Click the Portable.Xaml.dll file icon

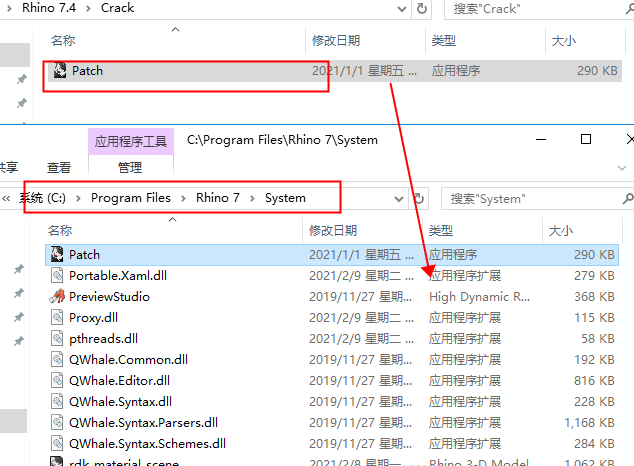pyautogui.click(x=57, y=276)
